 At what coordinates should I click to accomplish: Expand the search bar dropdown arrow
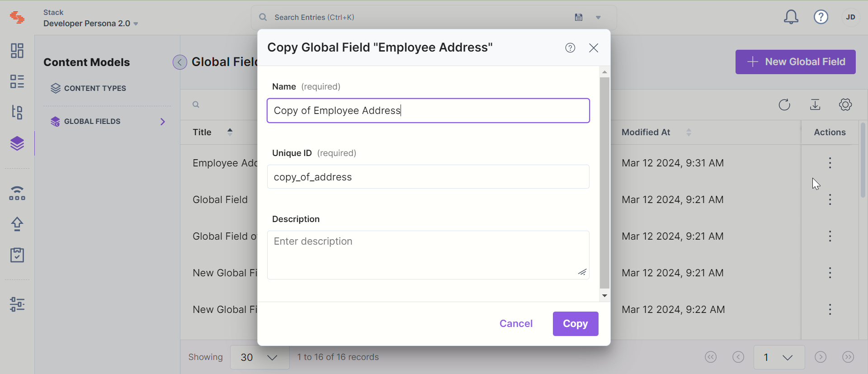(598, 18)
